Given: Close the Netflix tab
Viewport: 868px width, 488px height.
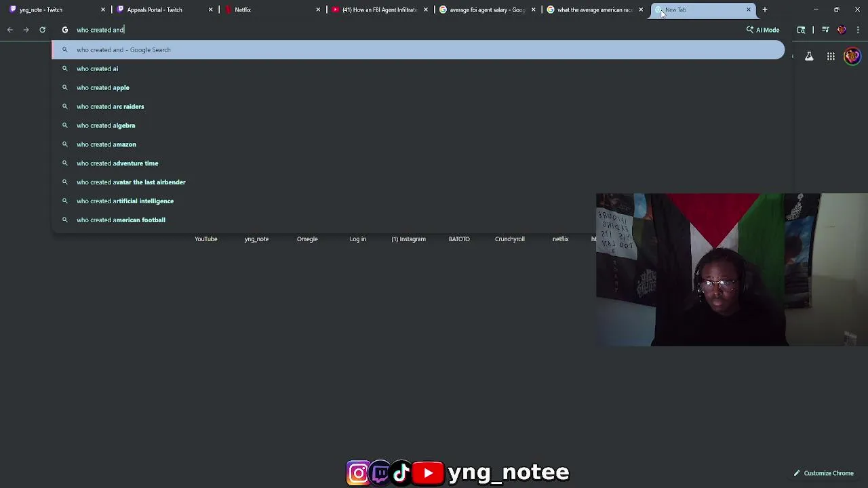Looking at the screenshot, I should point(318,9).
